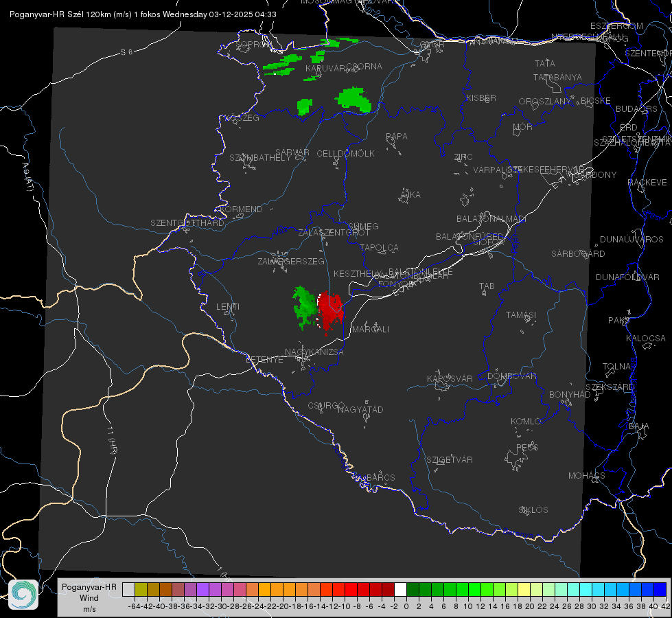Click the TAPOLCA city label
The height and width of the screenshot is (618, 672).
[380, 247]
